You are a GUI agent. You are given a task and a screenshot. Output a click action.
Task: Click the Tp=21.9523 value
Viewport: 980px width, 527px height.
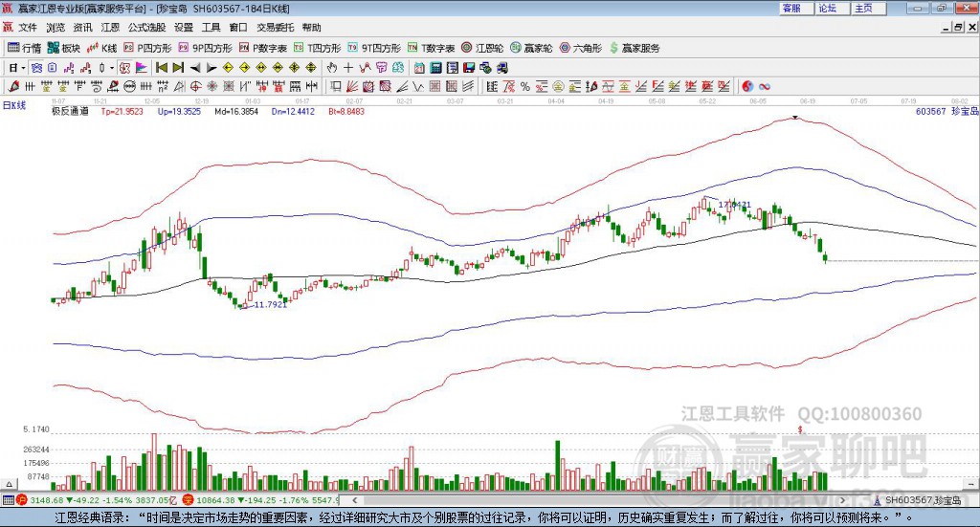pyautogui.click(x=122, y=111)
